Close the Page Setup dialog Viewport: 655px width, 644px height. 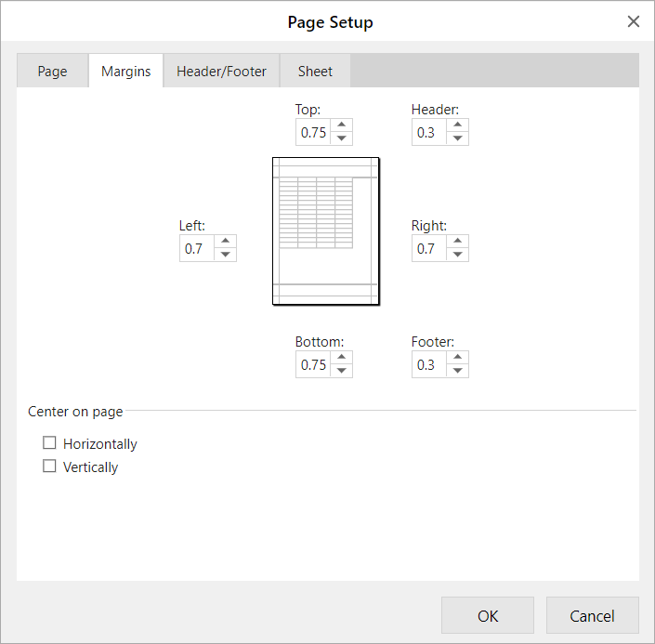634,21
